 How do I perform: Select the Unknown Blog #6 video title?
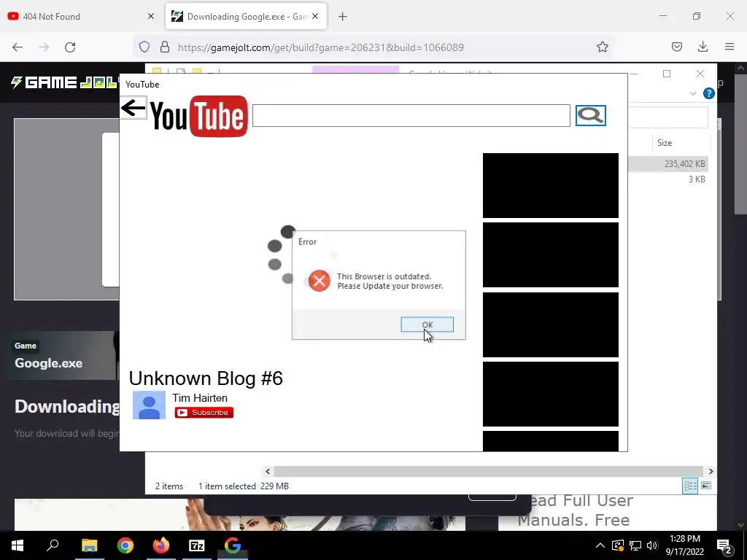[x=206, y=378]
